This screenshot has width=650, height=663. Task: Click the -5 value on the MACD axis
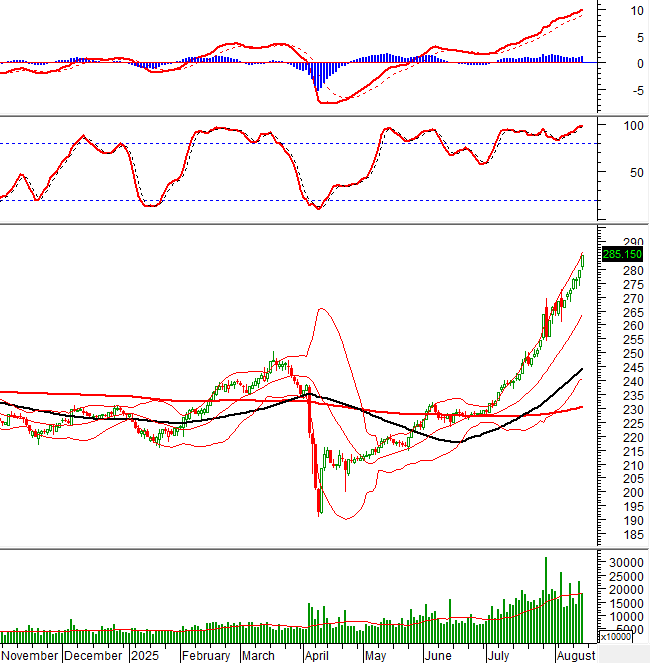(x=638, y=90)
